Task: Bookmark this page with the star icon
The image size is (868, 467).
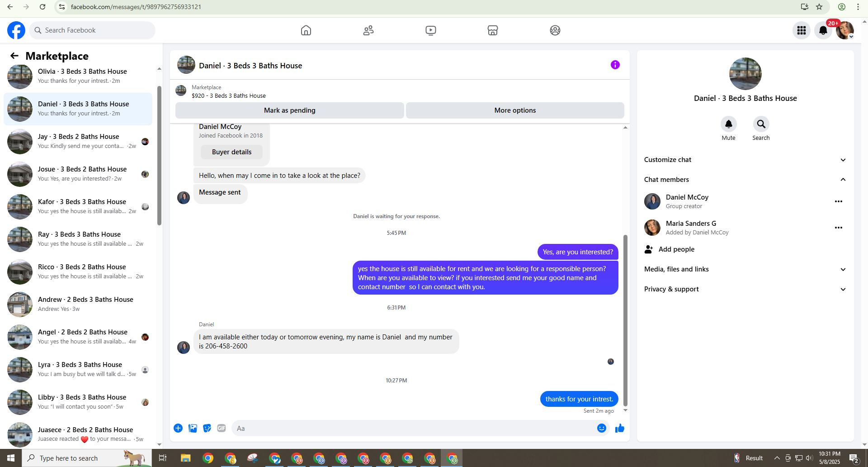Action: click(x=819, y=7)
